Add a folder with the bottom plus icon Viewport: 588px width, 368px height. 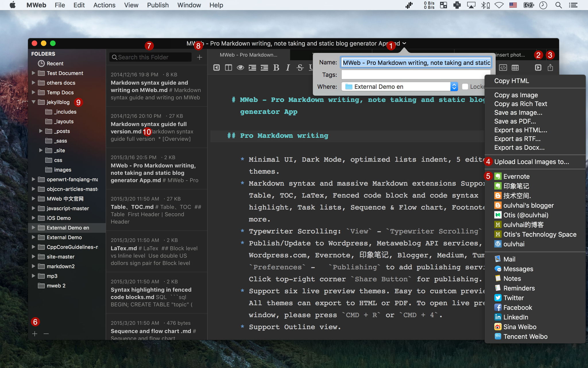pos(35,334)
